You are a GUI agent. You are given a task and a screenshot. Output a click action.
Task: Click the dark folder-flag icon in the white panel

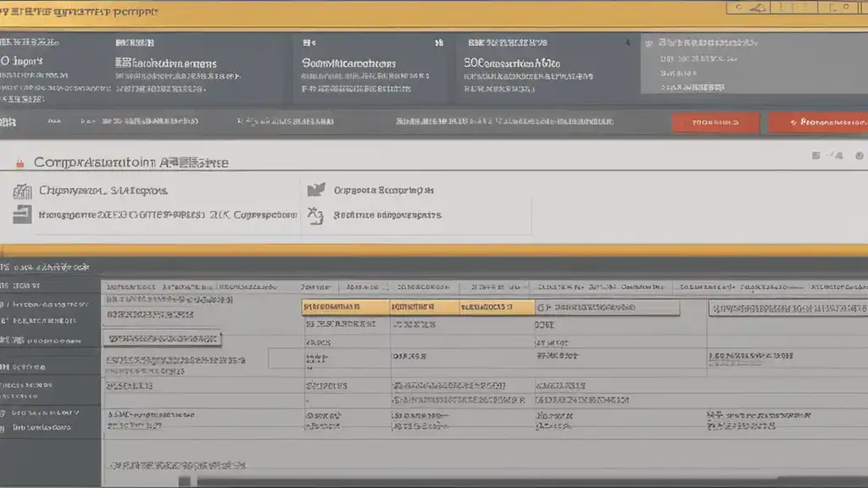316,190
